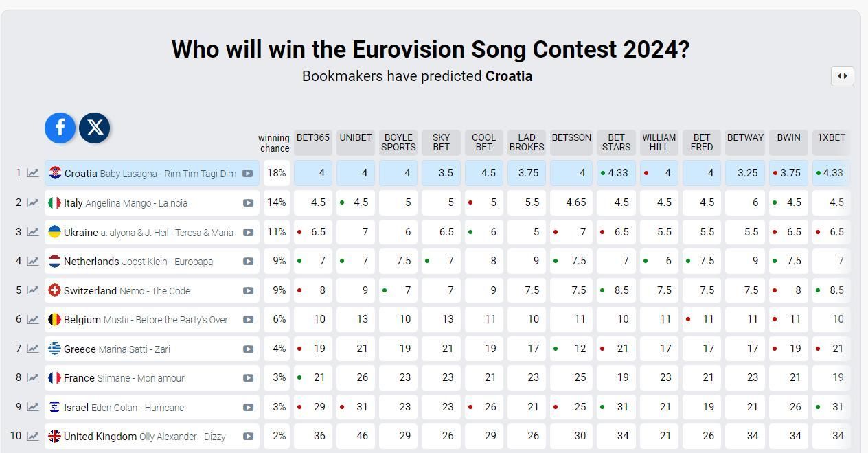
Task: Open United Kingdom odds chart icon
Action: tap(32, 437)
